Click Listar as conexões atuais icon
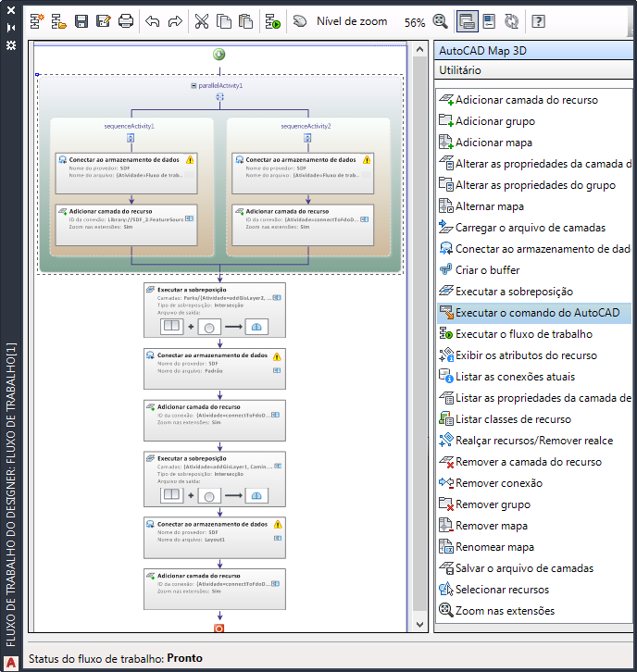 coord(446,377)
